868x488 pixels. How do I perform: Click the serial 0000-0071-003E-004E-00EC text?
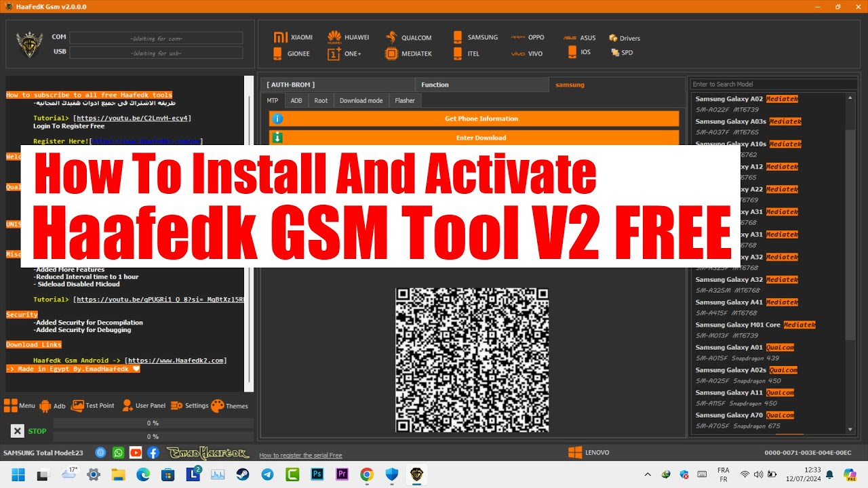coord(808,453)
